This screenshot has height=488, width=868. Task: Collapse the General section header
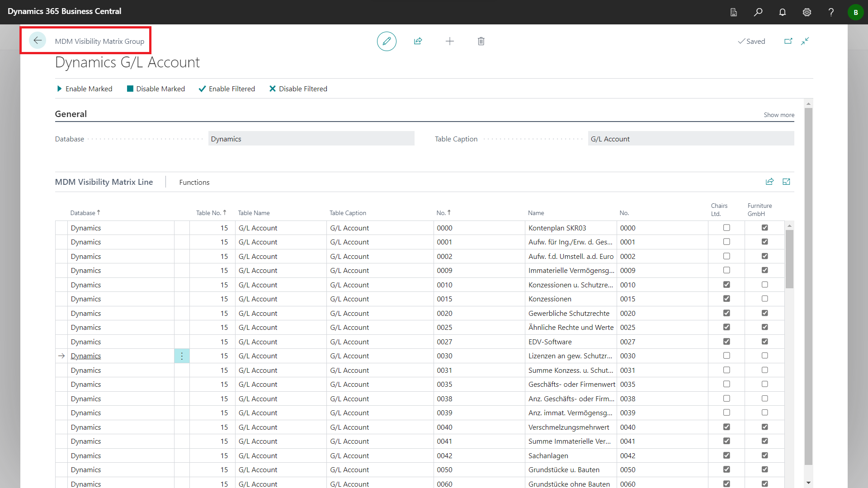71,114
